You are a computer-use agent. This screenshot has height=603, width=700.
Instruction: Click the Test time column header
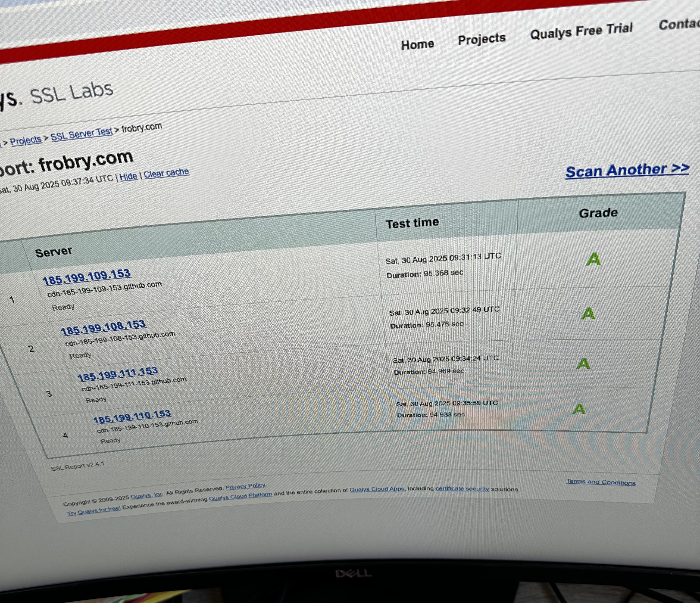tap(412, 223)
